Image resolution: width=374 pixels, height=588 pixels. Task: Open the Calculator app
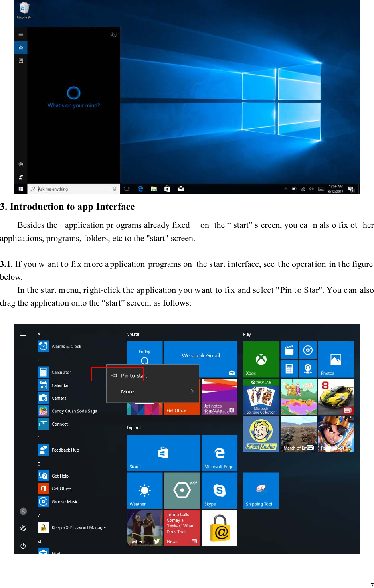(61, 372)
